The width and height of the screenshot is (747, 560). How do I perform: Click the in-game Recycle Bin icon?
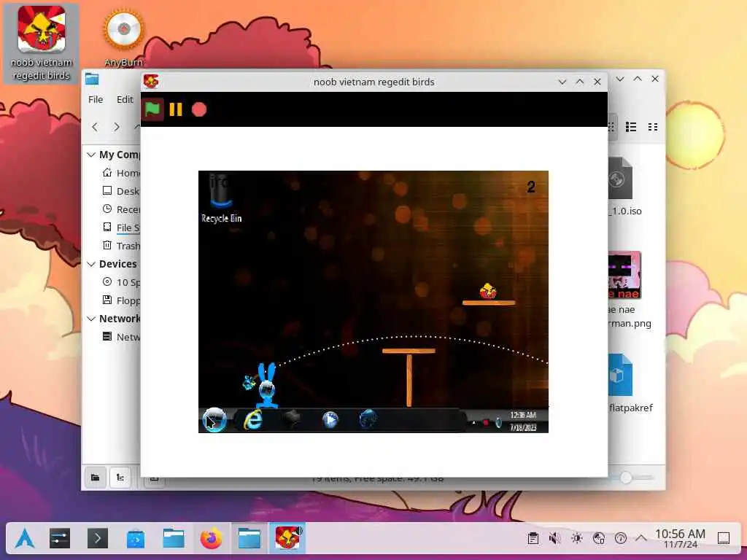click(x=221, y=198)
